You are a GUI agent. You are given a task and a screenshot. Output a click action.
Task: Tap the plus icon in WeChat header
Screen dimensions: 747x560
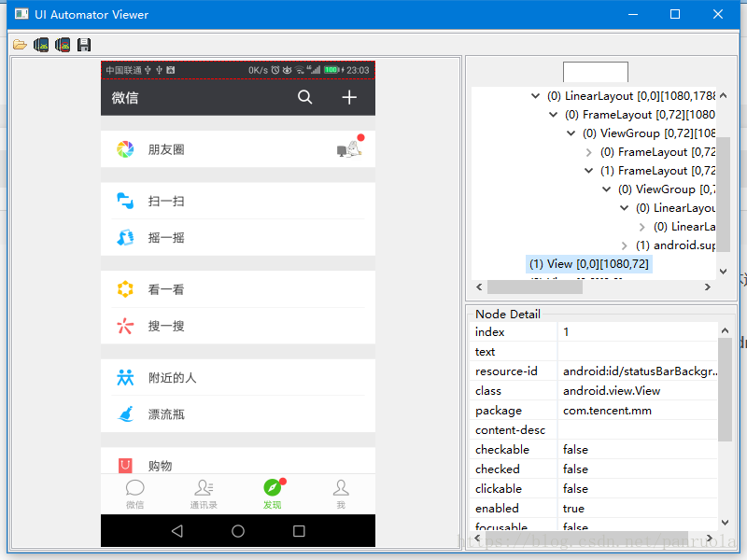(349, 97)
